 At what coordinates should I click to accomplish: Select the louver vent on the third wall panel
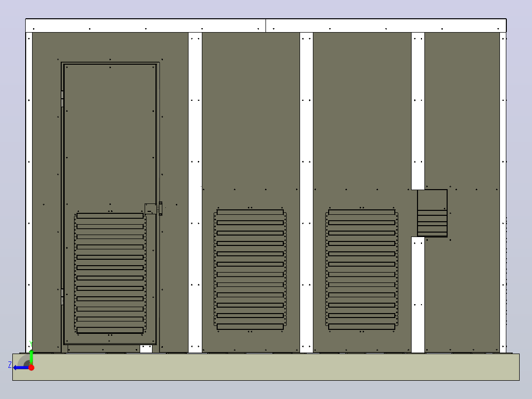click(x=362, y=269)
